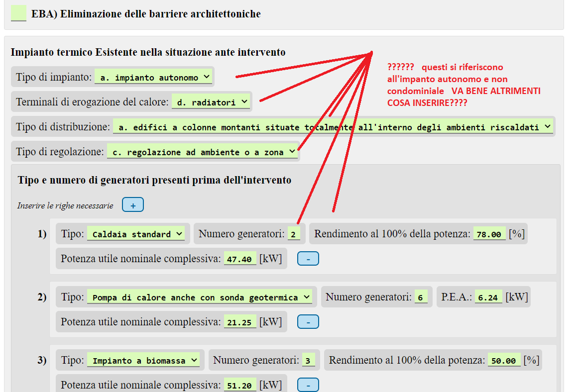The height and width of the screenshot is (392, 579).
Task: Open the Tipo di impianto dropdown
Action: (153, 77)
